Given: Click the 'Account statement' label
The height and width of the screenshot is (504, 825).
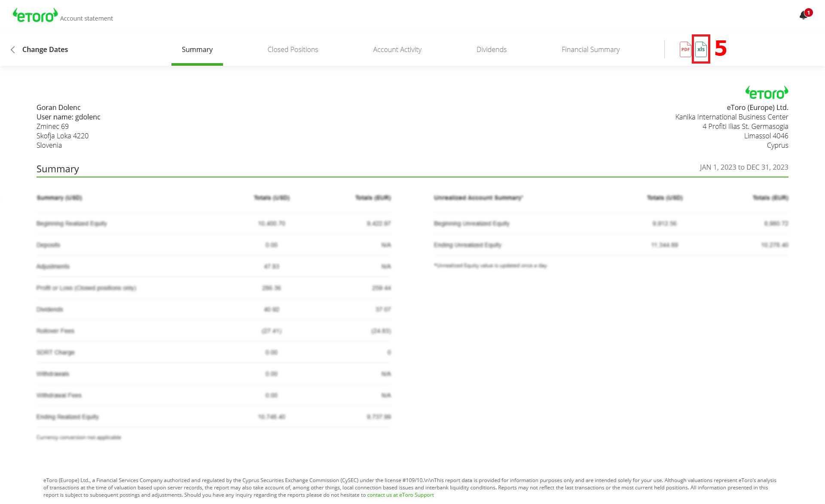Looking at the screenshot, I should pos(86,18).
